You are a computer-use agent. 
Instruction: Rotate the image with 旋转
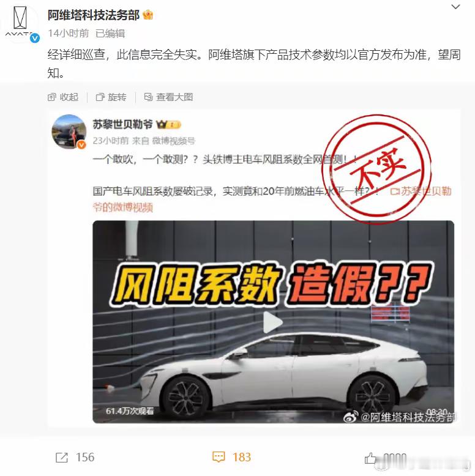point(111,97)
